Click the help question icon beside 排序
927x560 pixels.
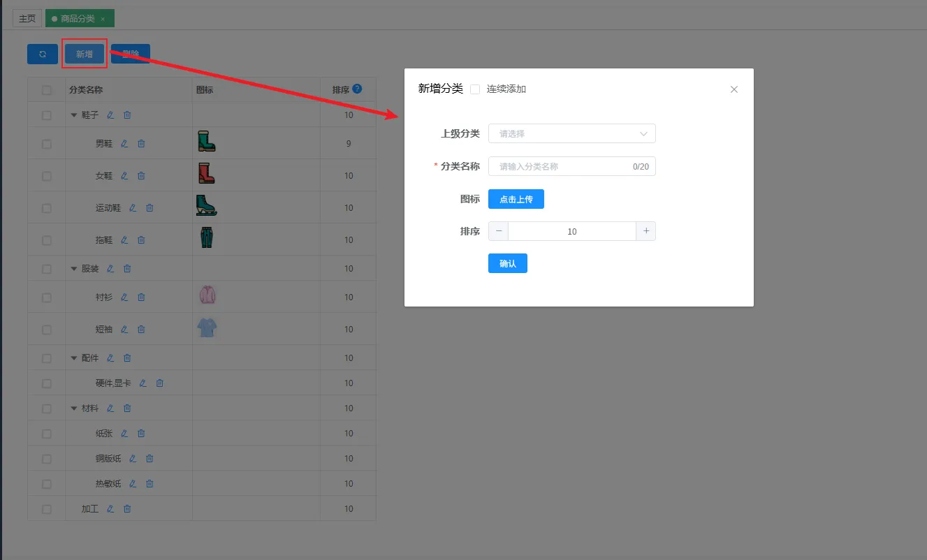[x=357, y=89]
